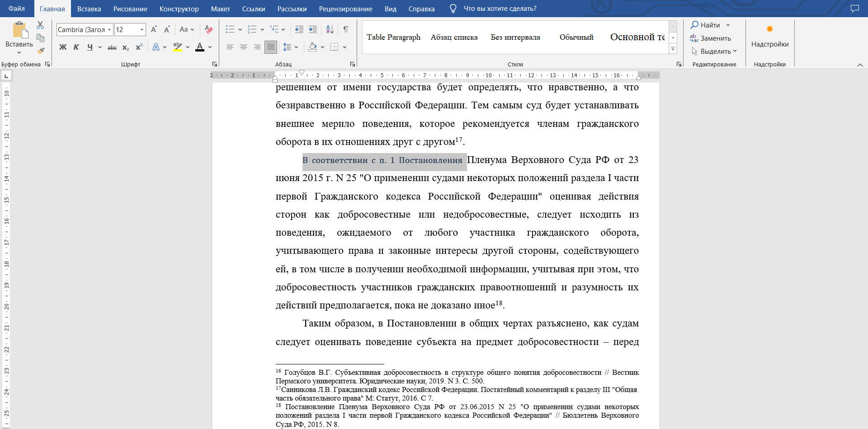Apply Абзац списка style

(x=454, y=37)
